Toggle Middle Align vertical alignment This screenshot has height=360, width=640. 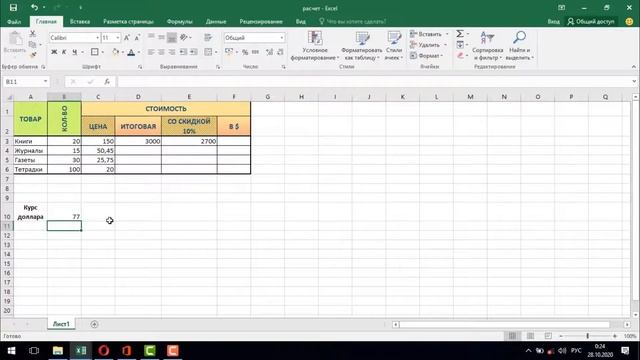coord(162,38)
